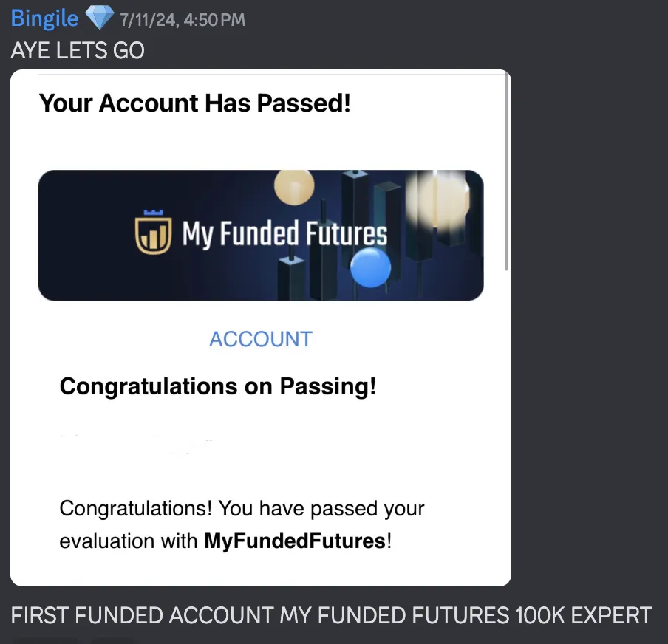The height and width of the screenshot is (644, 668).
Task: Click the Your Account Has Passed heading
Action: pyautogui.click(x=194, y=103)
